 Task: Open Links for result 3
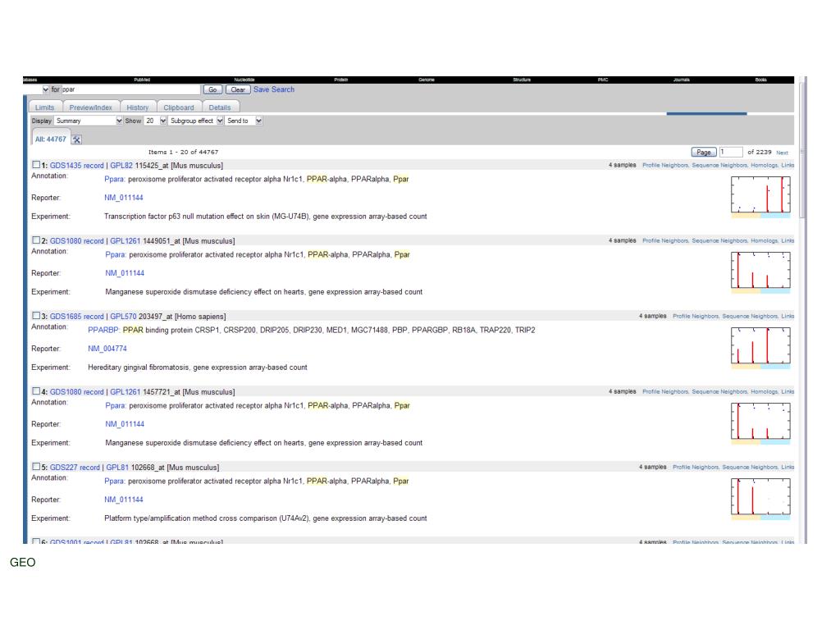point(787,317)
